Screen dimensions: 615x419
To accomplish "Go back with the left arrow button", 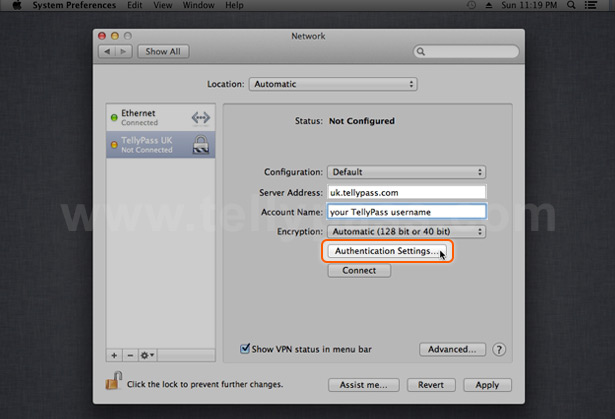I will 107,51.
